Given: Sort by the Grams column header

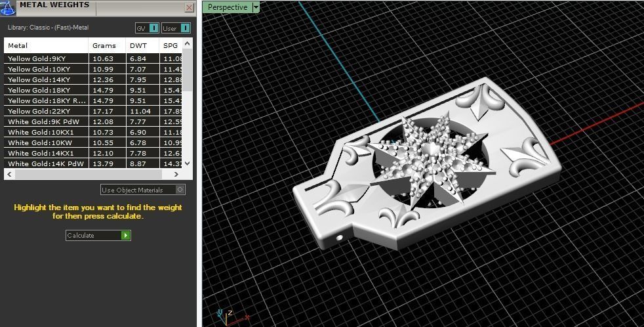Looking at the screenshot, I should pos(107,46).
